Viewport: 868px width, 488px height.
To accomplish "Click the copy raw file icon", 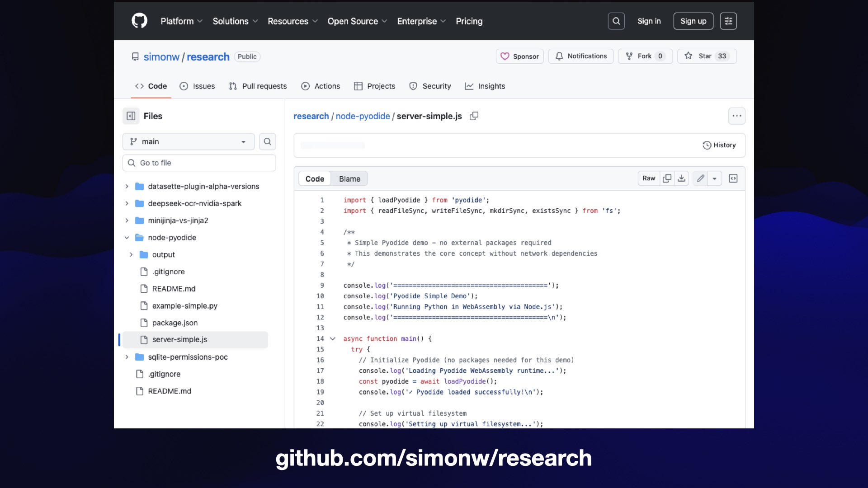I will point(667,178).
